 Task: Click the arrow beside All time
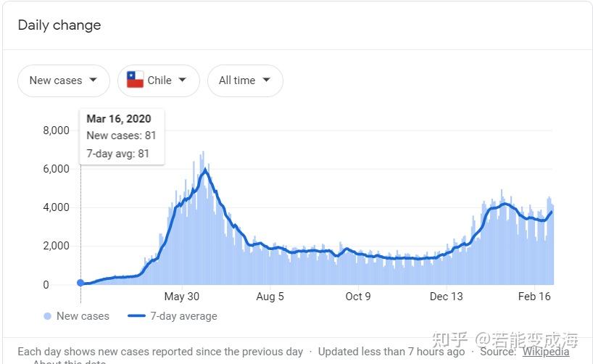point(266,80)
